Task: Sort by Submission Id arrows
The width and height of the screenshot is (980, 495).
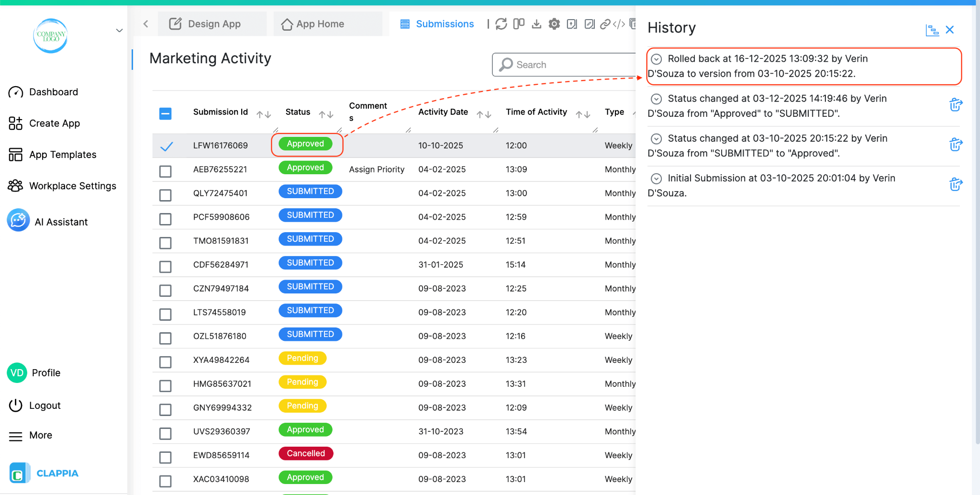Action: point(264,114)
